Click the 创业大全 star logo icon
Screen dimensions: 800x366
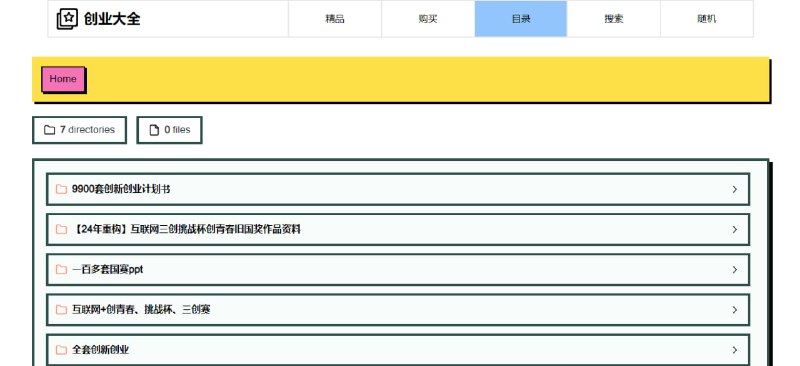point(67,19)
